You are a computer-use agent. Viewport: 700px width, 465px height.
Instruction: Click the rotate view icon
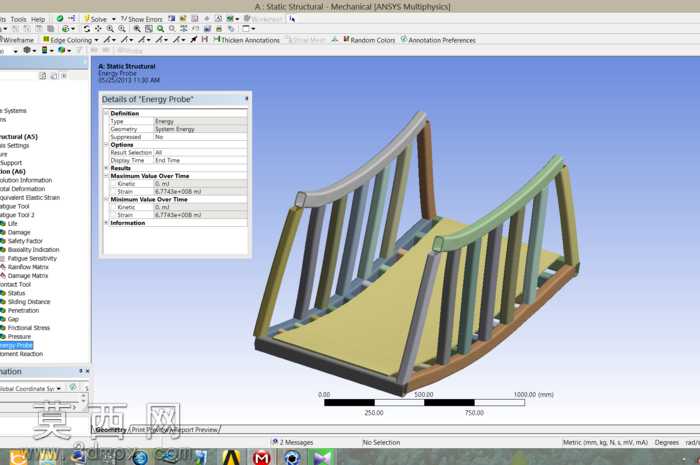(87, 29)
